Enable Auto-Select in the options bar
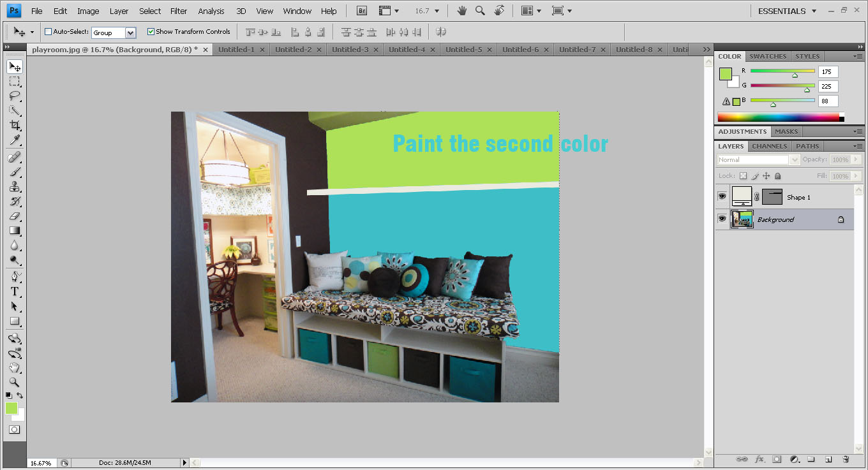The width and height of the screenshot is (868, 470). point(47,31)
